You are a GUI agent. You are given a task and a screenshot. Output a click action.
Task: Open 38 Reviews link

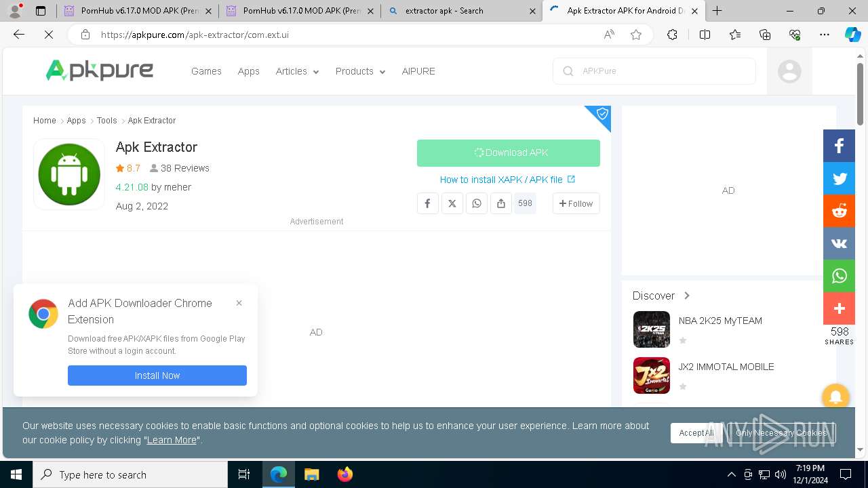click(x=180, y=168)
